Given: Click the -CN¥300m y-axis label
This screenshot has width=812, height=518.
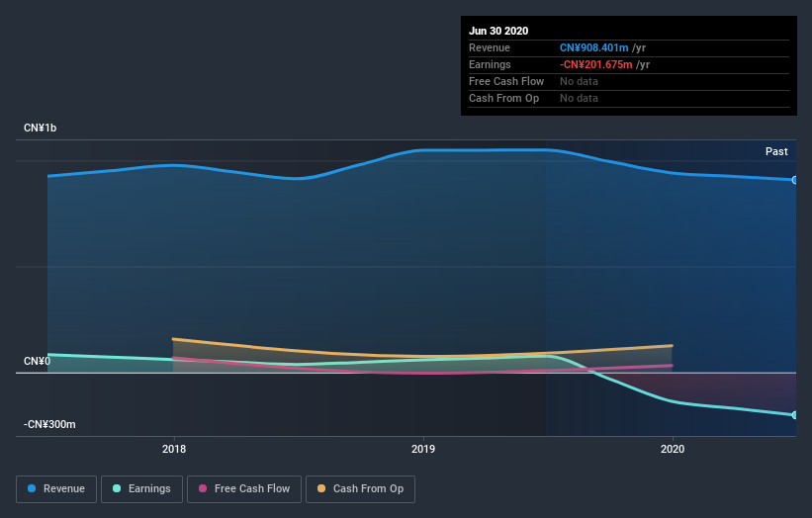Looking at the screenshot, I should [49, 424].
